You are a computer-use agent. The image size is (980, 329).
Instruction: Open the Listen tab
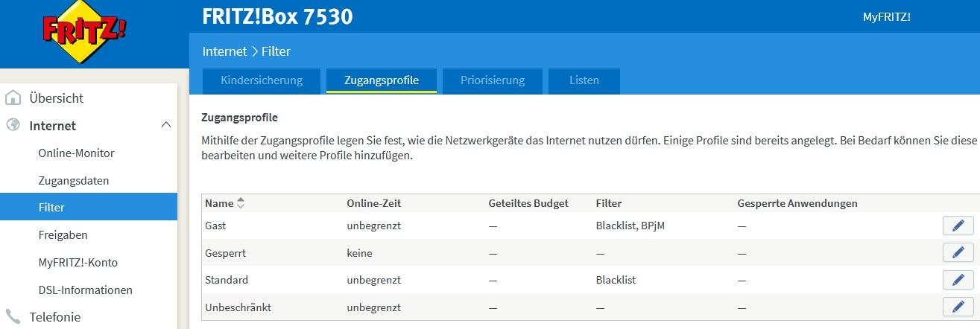pos(584,80)
